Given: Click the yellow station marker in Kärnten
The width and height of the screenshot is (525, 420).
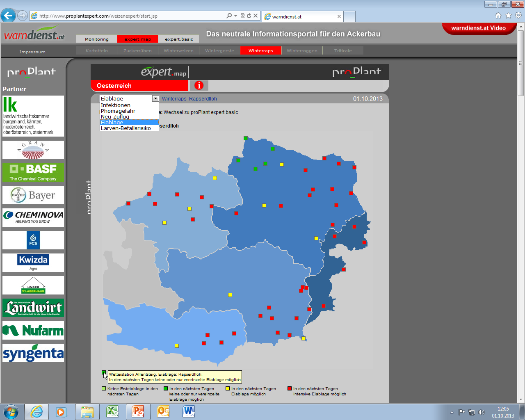Looking at the screenshot, I should click(177, 346).
